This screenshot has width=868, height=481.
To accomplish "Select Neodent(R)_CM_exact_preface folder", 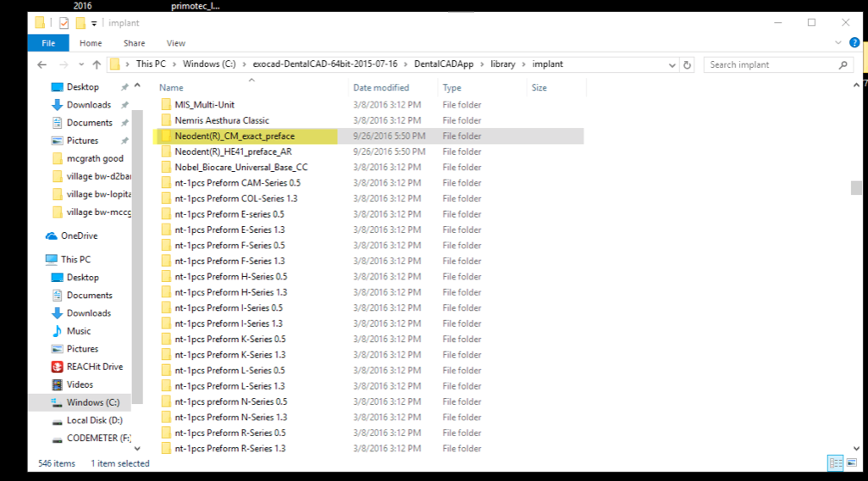I will click(x=235, y=135).
